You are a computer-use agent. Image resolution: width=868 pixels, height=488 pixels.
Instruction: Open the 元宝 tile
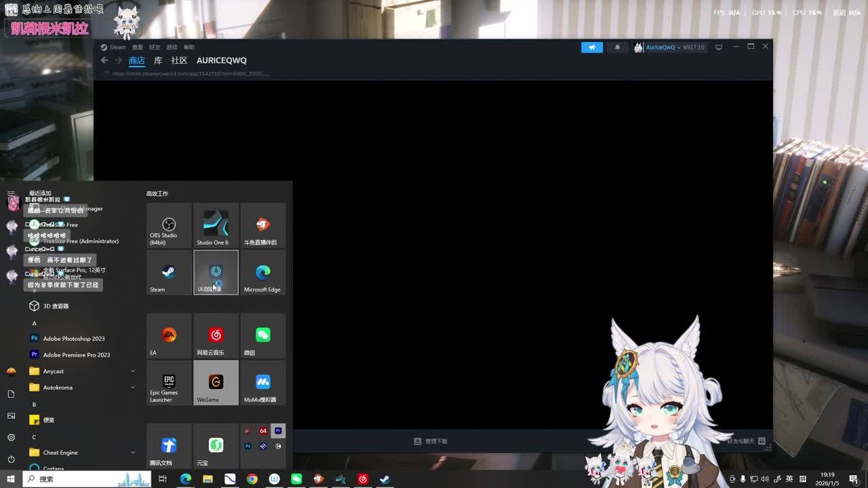[x=216, y=445]
